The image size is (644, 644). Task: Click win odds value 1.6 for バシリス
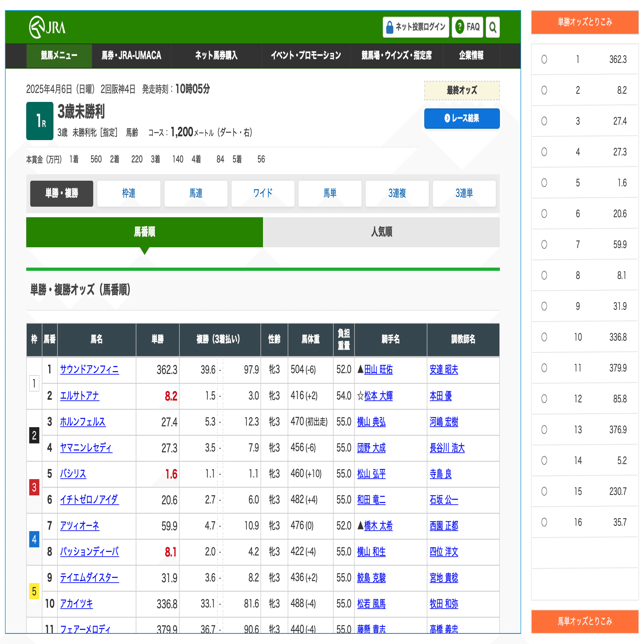[x=171, y=474]
